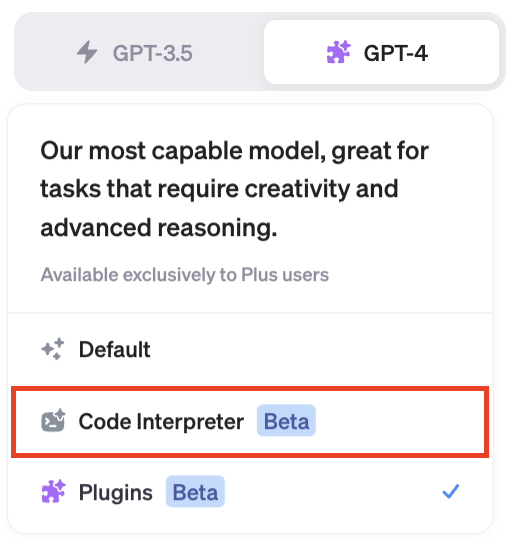The image size is (514, 544).
Task: Click the purple puzzle icon beside GPT-4
Action: tap(339, 52)
